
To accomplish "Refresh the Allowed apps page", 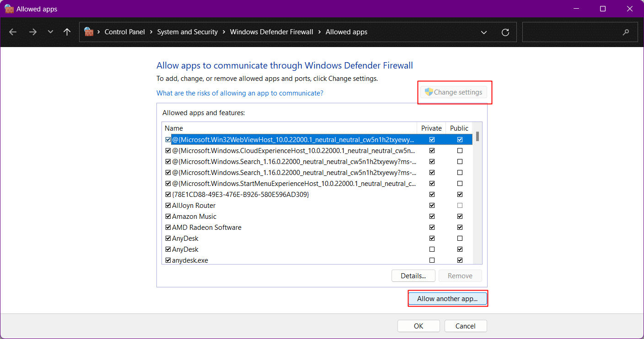I will pyautogui.click(x=505, y=32).
